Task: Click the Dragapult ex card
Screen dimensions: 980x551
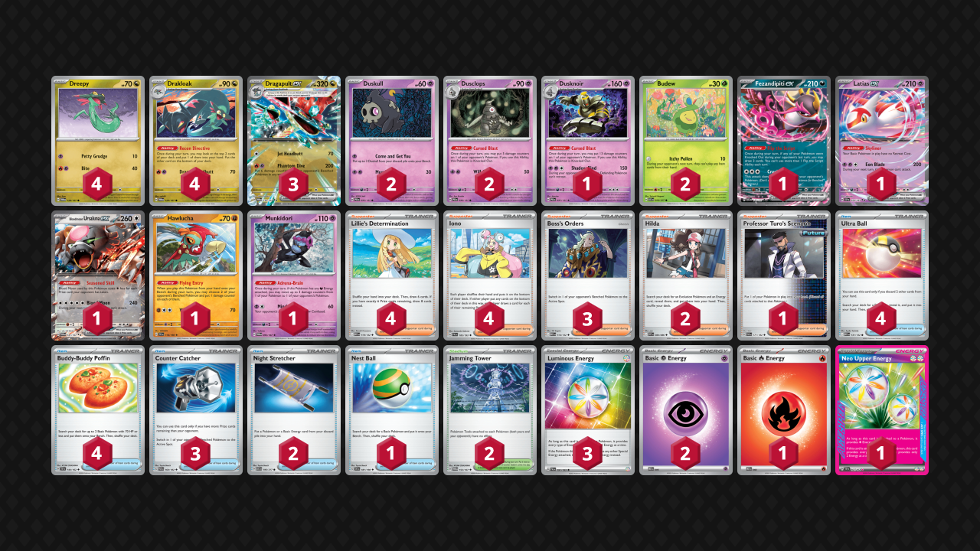Action: (294, 141)
